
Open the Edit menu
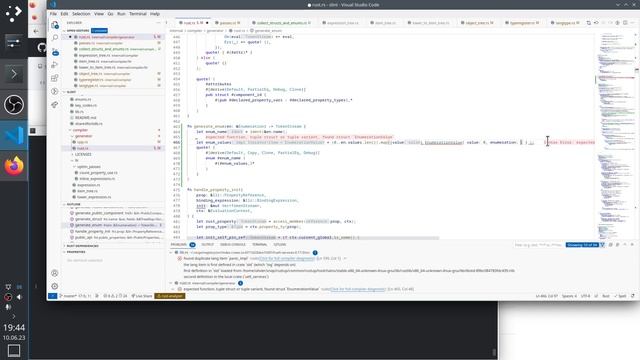(64, 14)
